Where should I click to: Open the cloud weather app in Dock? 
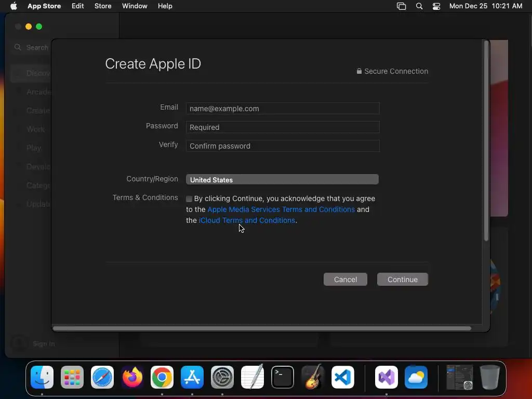(416, 377)
